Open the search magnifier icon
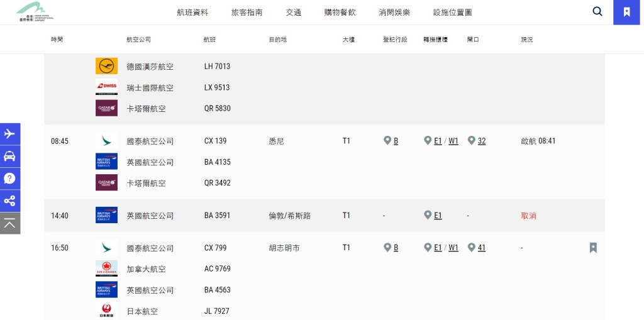 (597, 11)
